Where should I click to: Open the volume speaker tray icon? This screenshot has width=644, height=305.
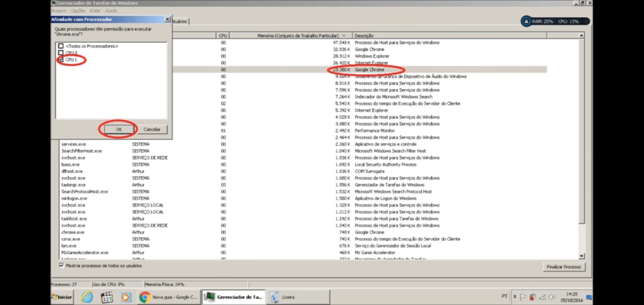pos(552,297)
